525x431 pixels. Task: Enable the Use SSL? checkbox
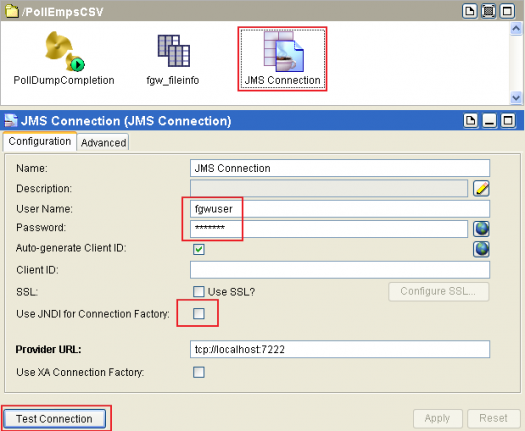(x=199, y=292)
